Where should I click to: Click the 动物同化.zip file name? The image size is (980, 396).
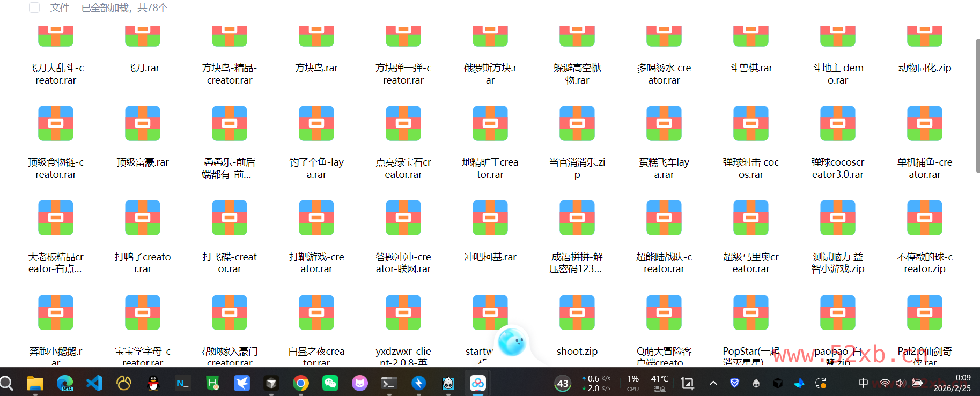tap(925, 68)
